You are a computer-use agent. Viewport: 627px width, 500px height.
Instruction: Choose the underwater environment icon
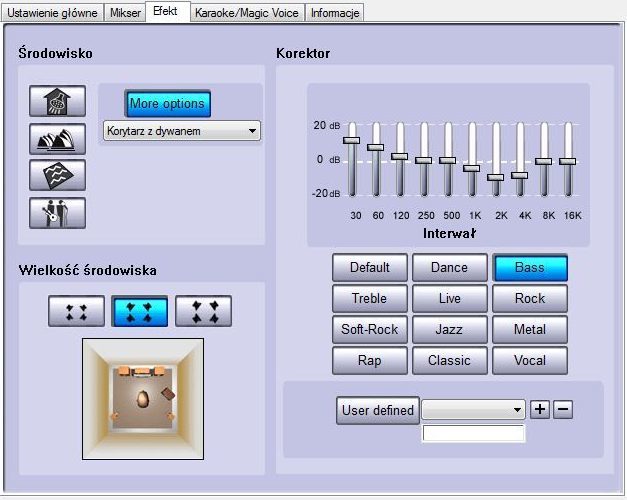point(57,175)
